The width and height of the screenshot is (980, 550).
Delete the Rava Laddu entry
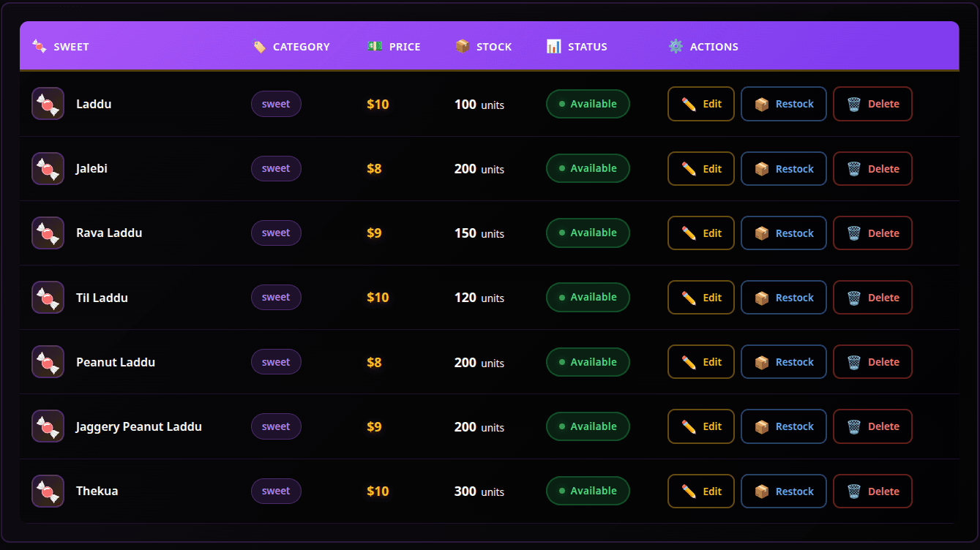tap(872, 233)
